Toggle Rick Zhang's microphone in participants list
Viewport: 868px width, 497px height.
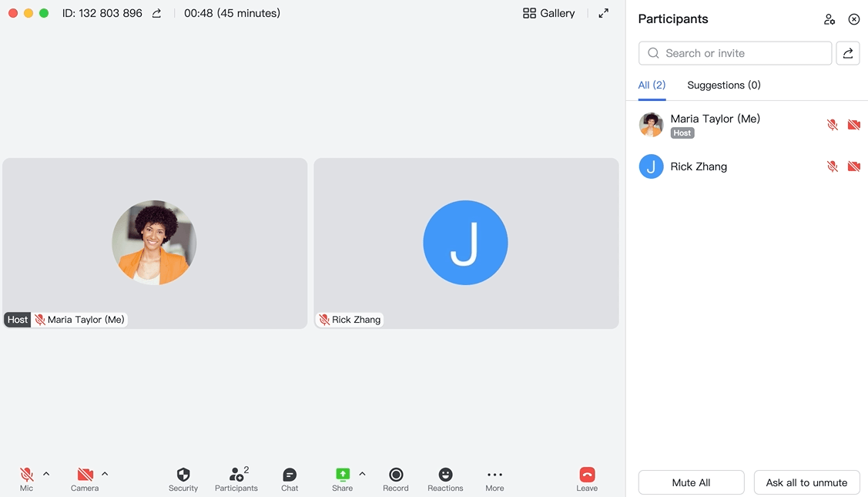pos(833,166)
